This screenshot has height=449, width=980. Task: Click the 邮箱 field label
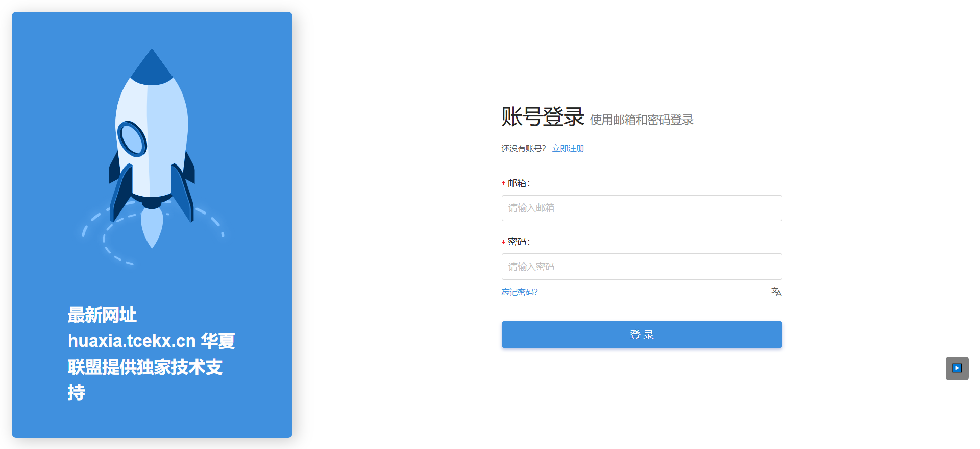(x=518, y=183)
